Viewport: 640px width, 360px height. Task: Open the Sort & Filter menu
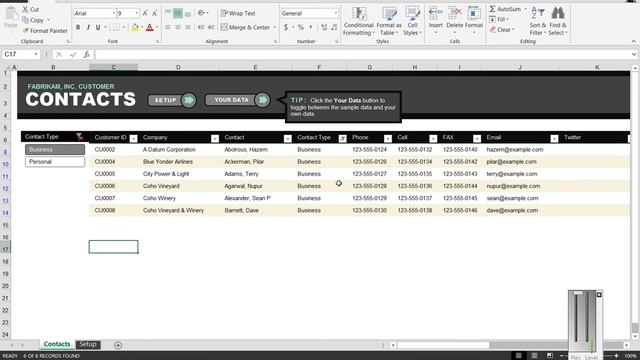tap(538, 22)
